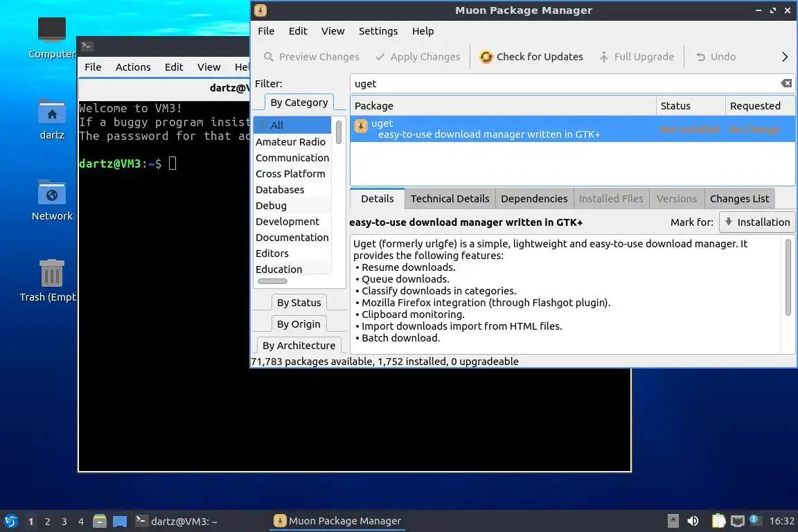Open terminal Actions menu

point(133,67)
